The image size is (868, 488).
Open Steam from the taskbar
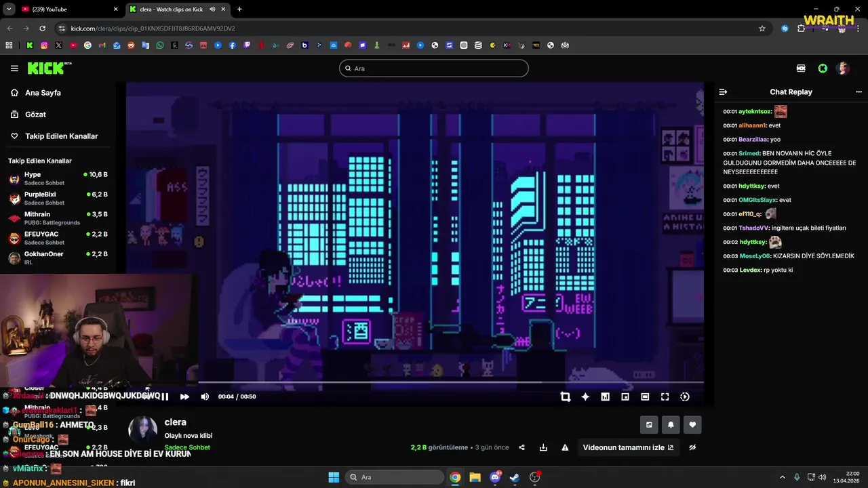(515, 477)
